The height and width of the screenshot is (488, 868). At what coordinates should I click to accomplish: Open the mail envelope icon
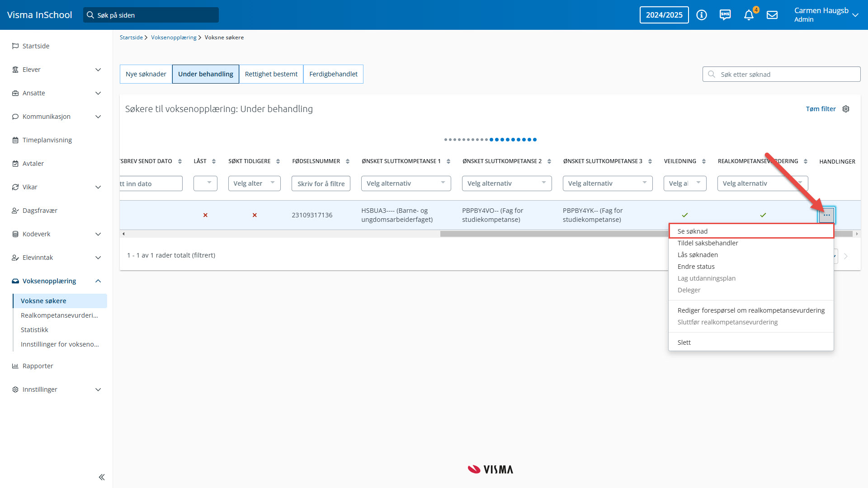click(x=772, y=15)
